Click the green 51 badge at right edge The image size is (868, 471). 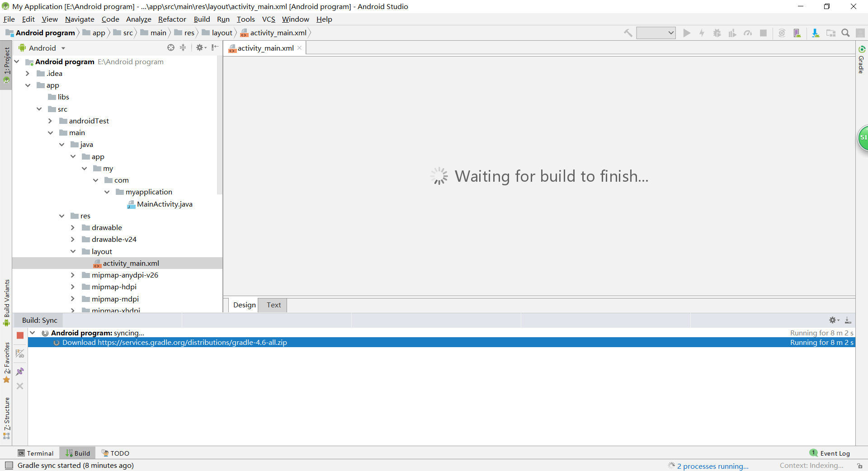click(x=863, y=138)
